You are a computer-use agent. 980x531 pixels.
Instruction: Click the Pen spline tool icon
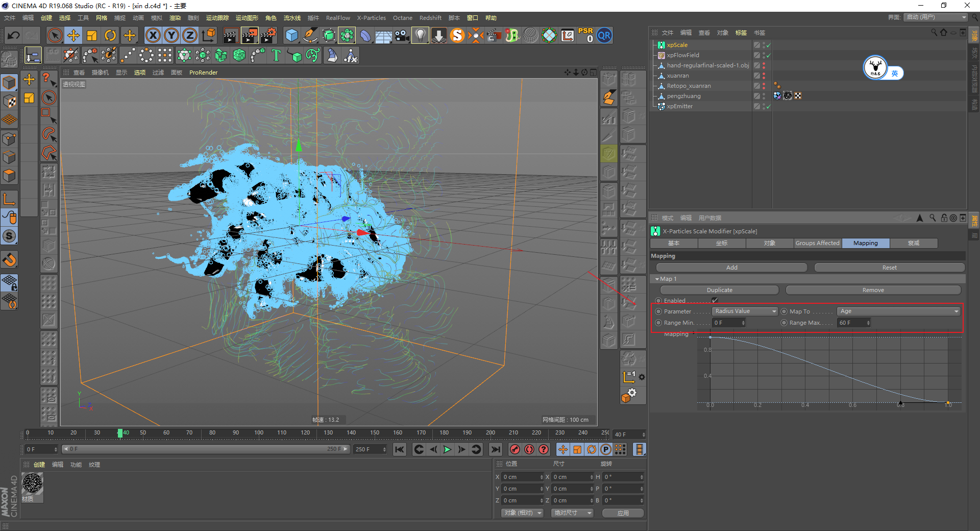pos(310,35)
